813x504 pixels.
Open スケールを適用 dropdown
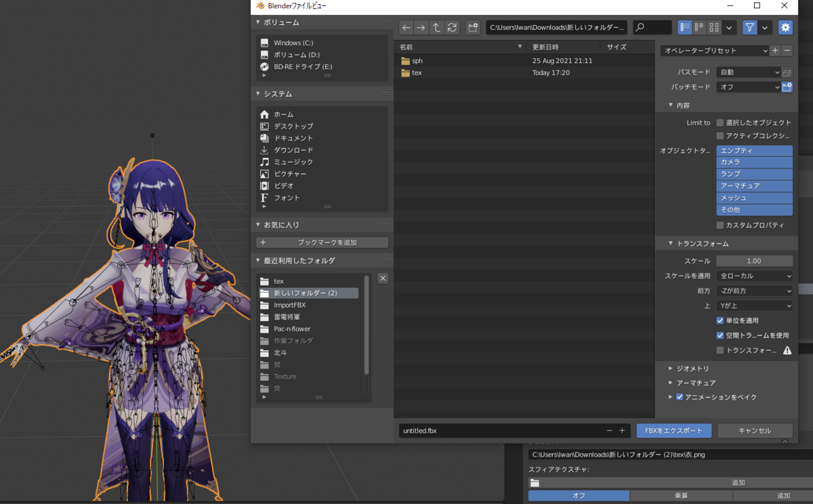(754, 276)
